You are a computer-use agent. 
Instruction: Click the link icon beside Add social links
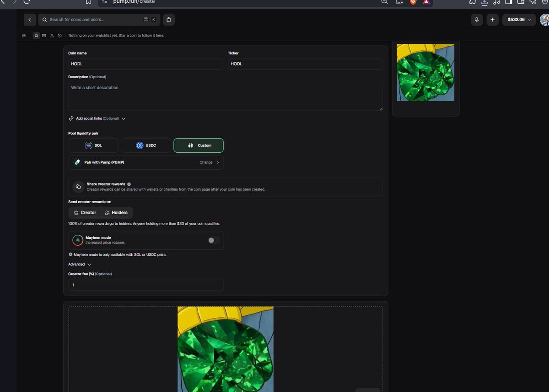(71, 118)
